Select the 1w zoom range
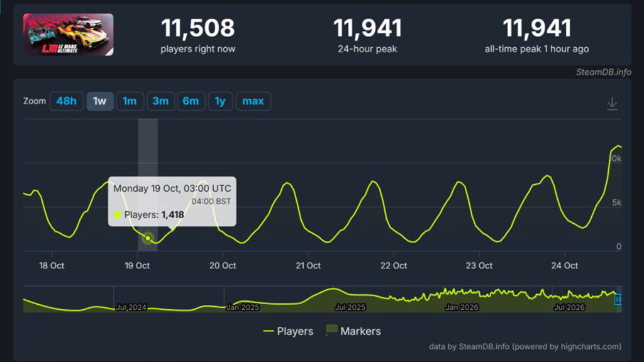Viewport: 644px width, 362px height. point(100,101)
